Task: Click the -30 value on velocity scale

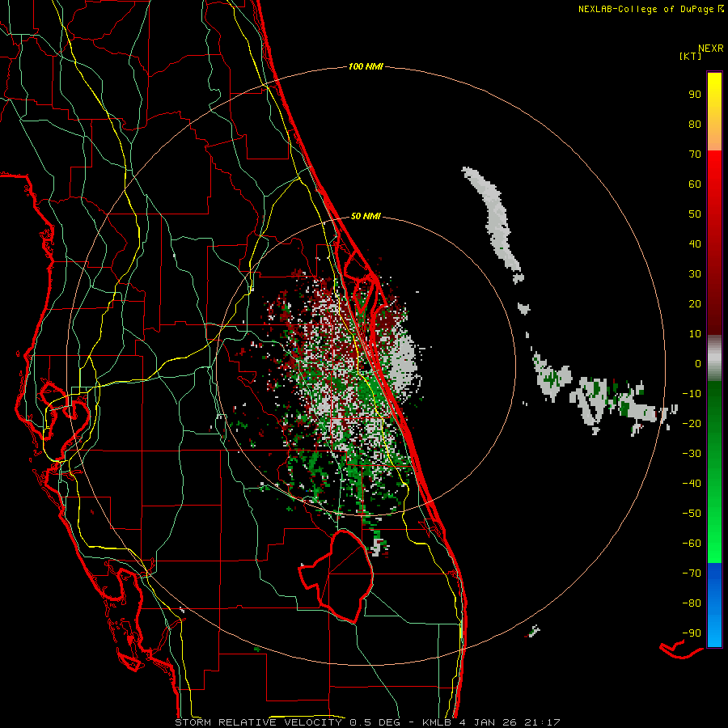Action: coord(692,454)
